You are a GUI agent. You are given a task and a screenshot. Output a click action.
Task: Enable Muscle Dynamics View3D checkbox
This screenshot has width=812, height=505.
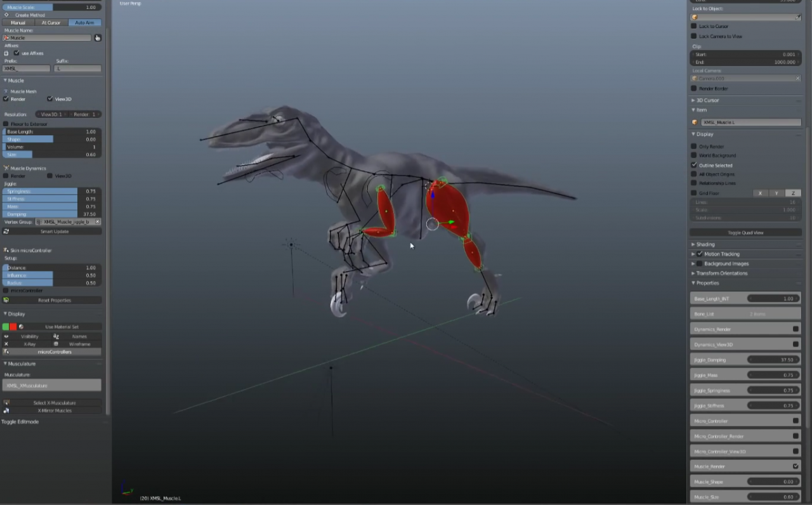(x=49, y=176)
